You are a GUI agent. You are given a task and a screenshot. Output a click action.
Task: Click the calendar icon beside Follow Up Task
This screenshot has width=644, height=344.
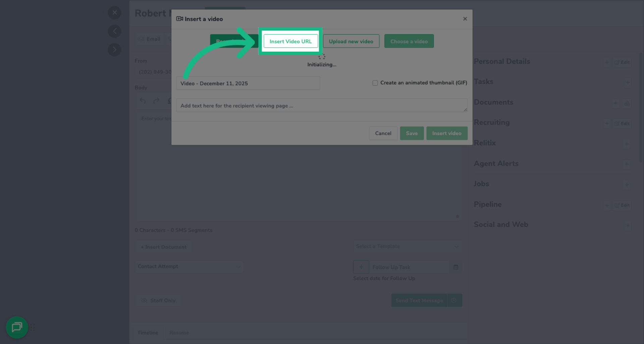click(x=456, y=267)
